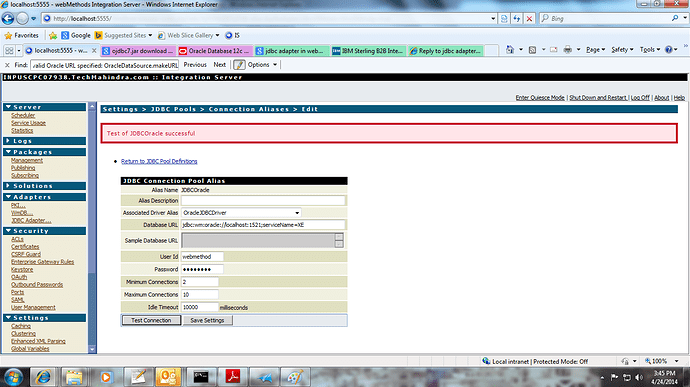Open the IS favorites bar shortcut
690x387 pixels.
coord(232,35)
